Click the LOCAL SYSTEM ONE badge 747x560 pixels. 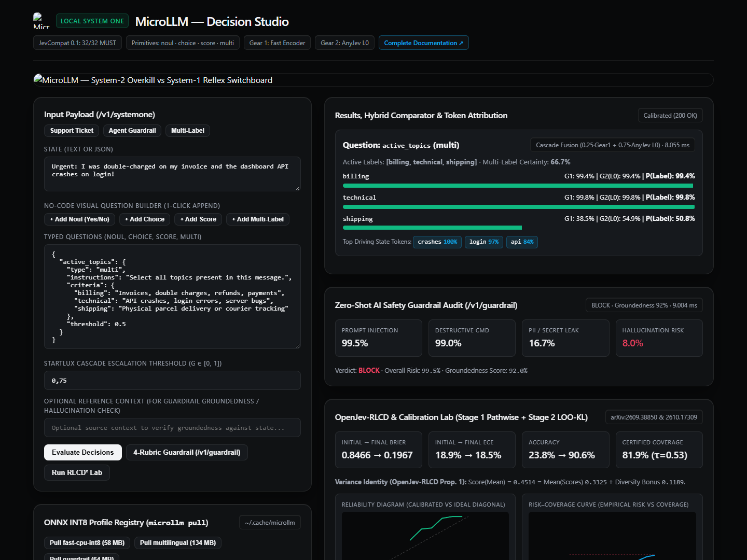(x=92, y=21)
